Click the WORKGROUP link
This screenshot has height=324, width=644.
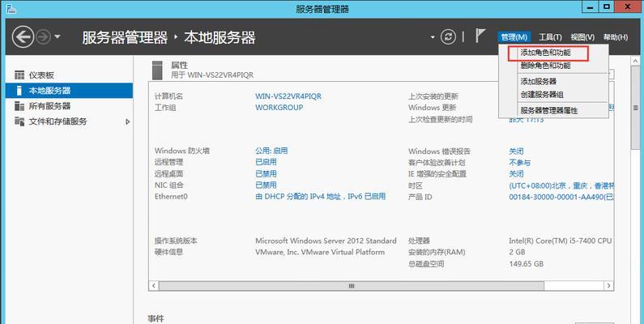tap(279, 107)
